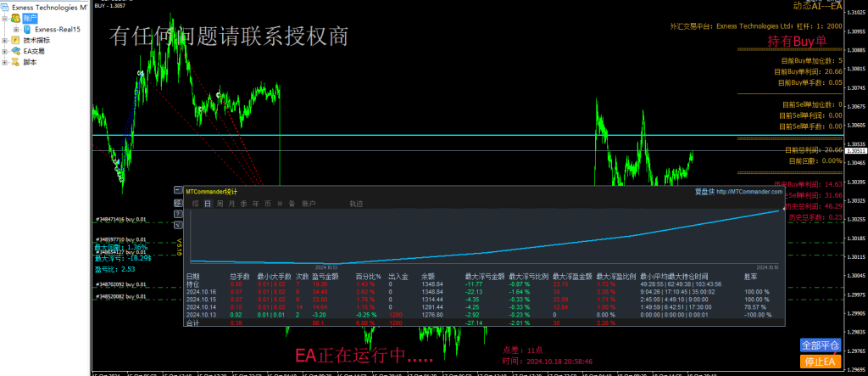Image resolution: width=868 pixels, height=376 pixels.
Task: Minimize the MTCommander panel with the minus icon
Action: (178, 190)
